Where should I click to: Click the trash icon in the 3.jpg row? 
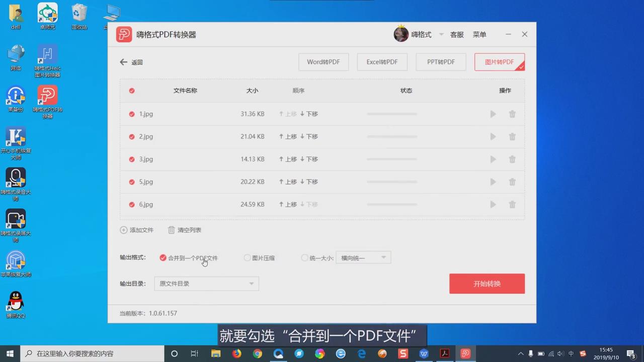coord(512,159)
